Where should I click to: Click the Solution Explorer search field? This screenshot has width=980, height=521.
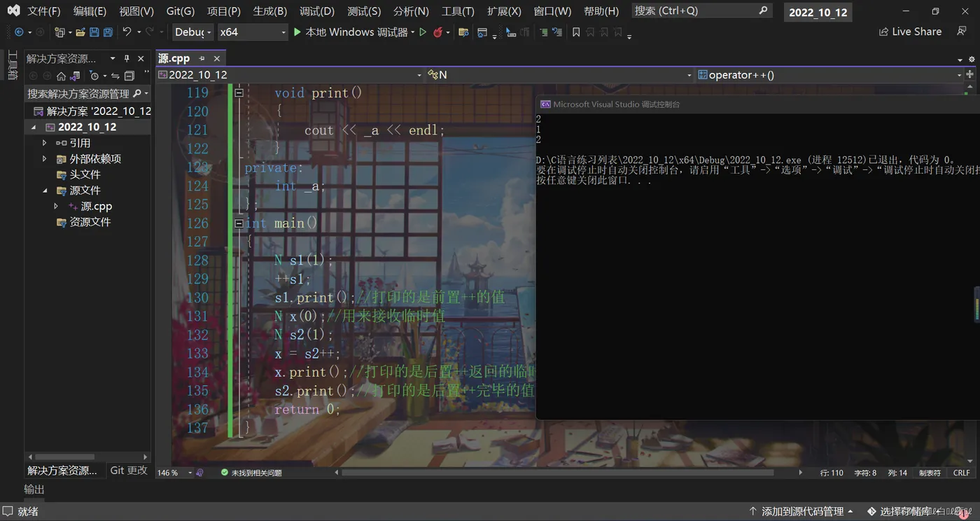pyautogui.click(x=87, y=94)
